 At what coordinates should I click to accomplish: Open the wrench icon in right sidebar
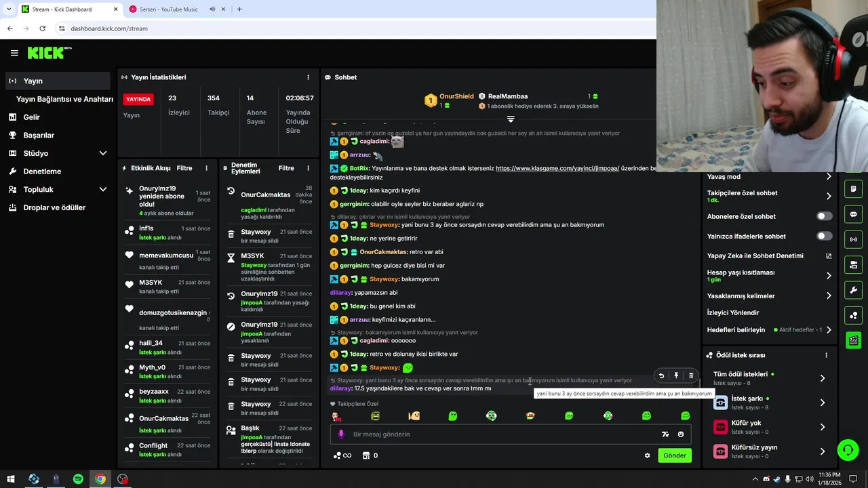tap(854, 290)
